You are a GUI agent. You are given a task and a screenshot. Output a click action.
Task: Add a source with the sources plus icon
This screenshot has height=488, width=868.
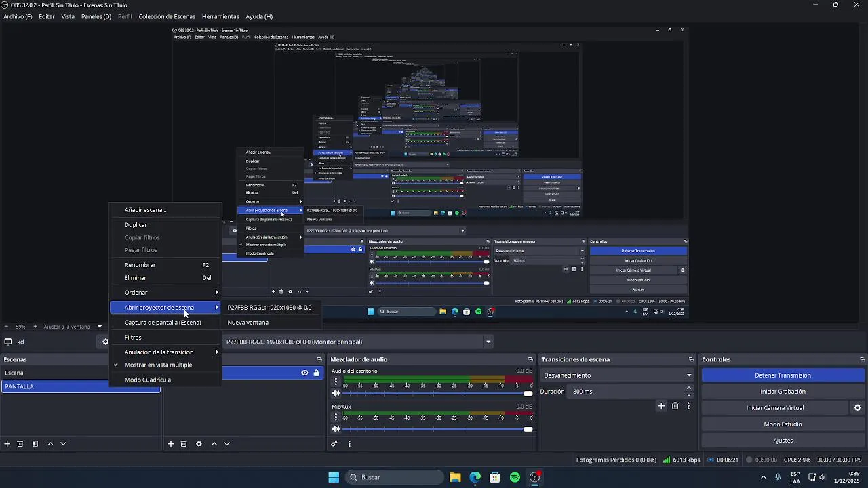click(171, 444)
